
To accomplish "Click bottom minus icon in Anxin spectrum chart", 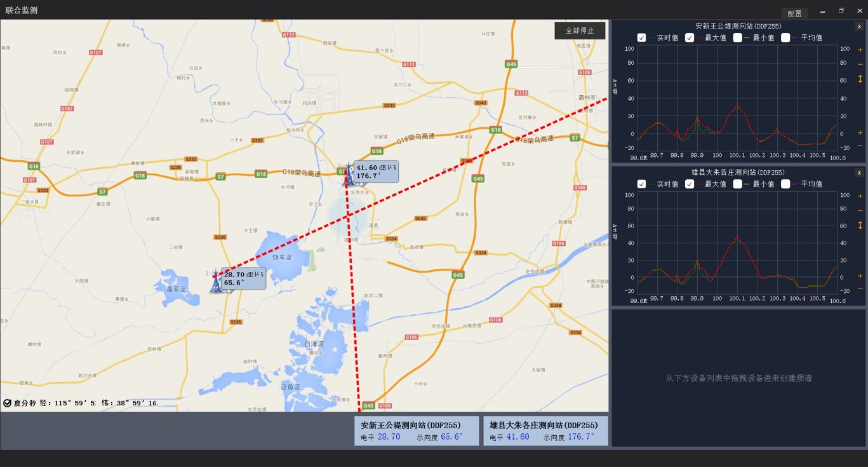I will [x=860, y=146].
